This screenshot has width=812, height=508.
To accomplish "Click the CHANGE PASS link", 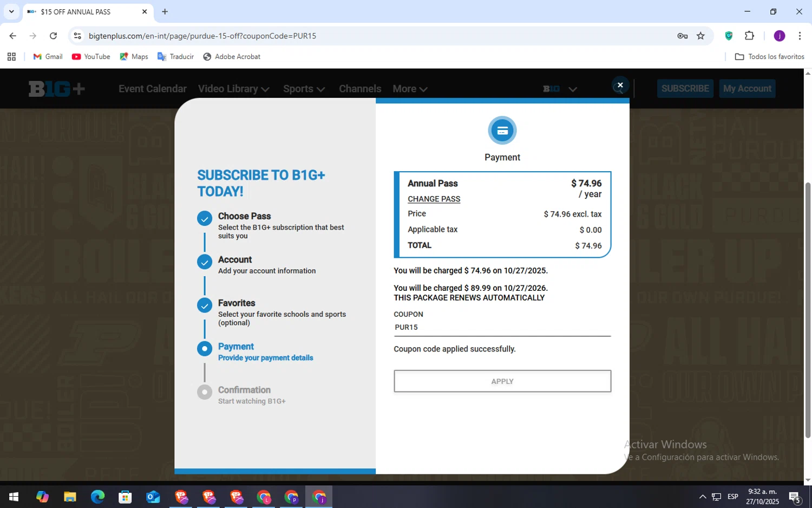I will coord(434,199).
